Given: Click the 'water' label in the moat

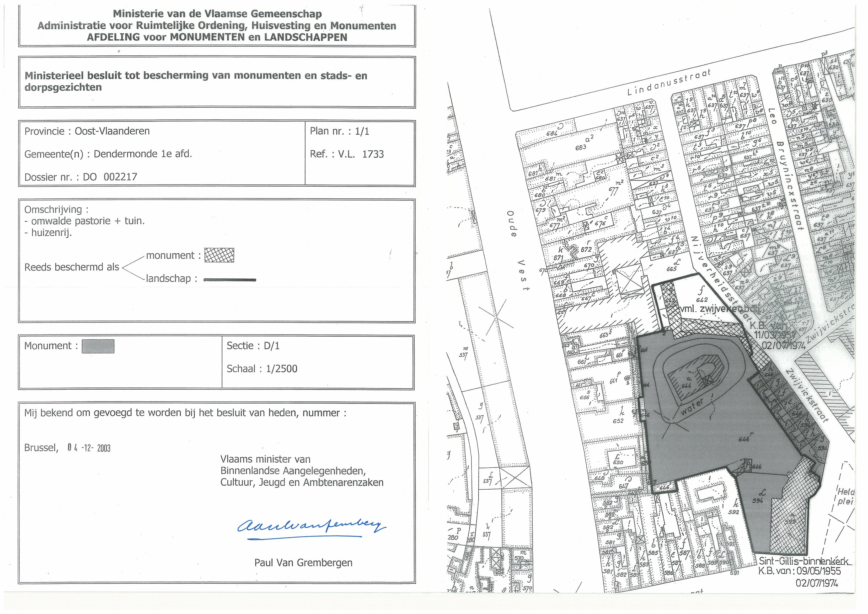Looking at the screenshot, I should tap(692, 407).
